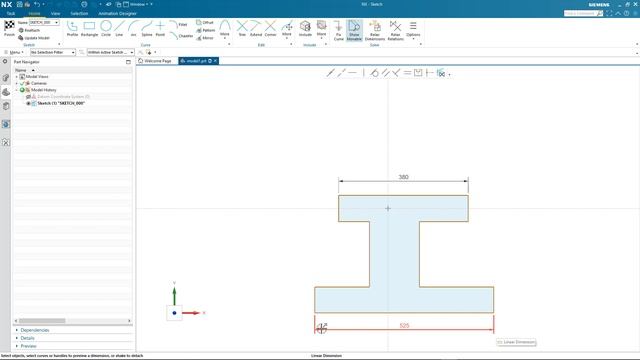Switch to the Selection ribbon tab
Image resolution: width=640 pixels, height=360 pixels.
(x=79, y=13)
